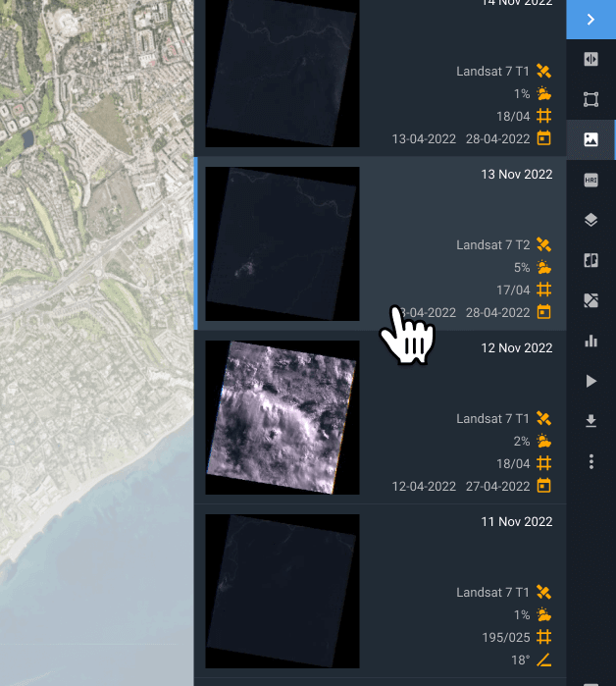Click the 13 Nov 2022 date label
The height and width of the screenshot is (686, 616).
[x=516, y=175]
